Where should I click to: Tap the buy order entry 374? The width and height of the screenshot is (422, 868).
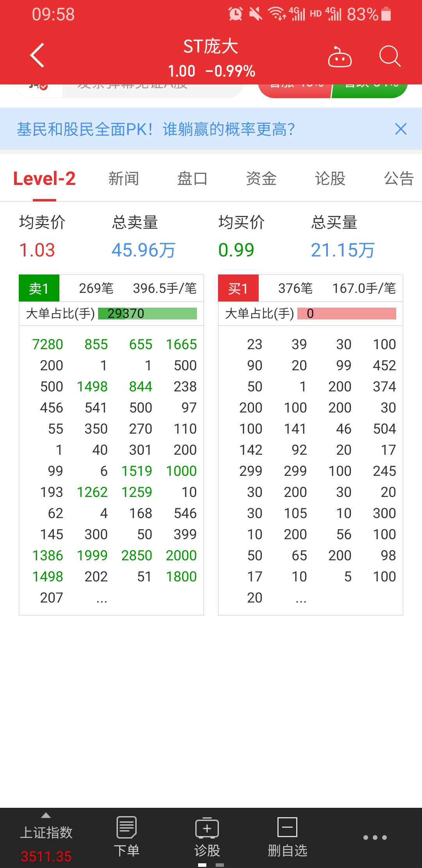click(x=384, y=387)
